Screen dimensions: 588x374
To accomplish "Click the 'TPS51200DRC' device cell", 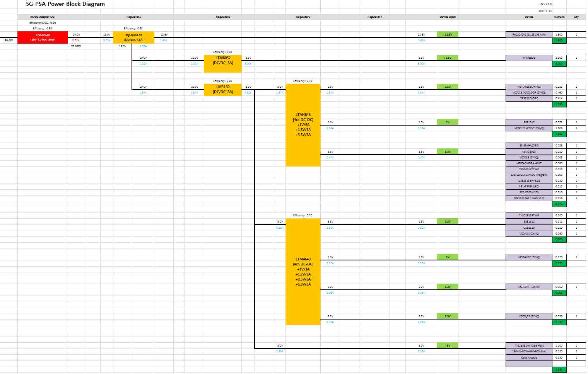I will coord(529,98).
